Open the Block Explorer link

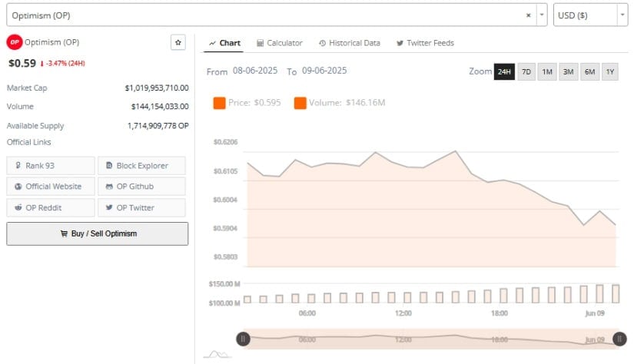click(x=141, y=166)
